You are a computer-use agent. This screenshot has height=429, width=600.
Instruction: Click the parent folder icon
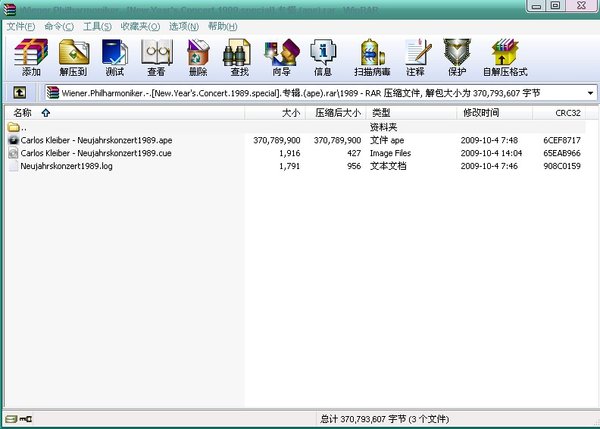[13, 127]
